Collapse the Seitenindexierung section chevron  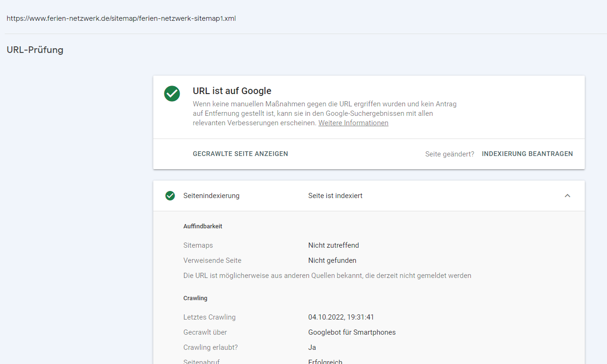pos(568,196)
